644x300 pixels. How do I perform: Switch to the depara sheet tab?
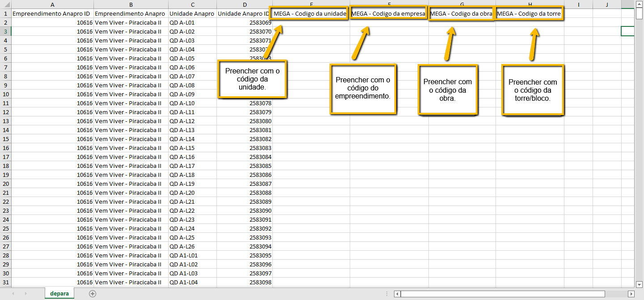point(59,294)
